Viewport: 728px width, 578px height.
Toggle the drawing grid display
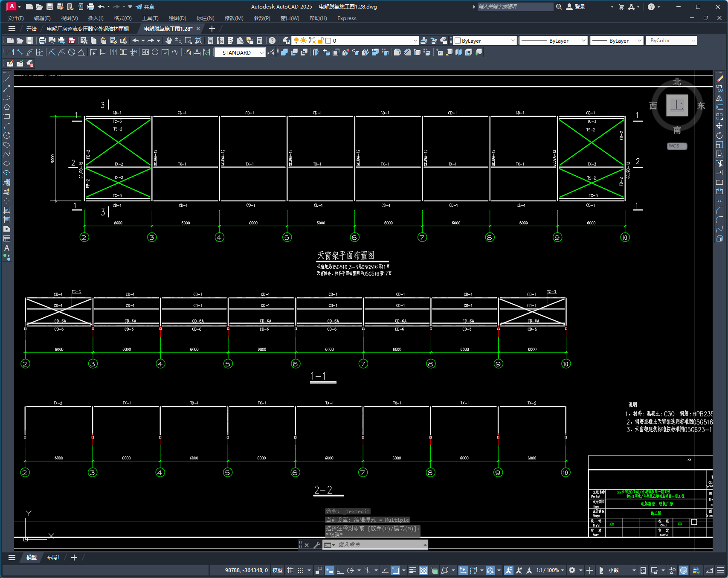pyautogui.click(x=290, y=570)
